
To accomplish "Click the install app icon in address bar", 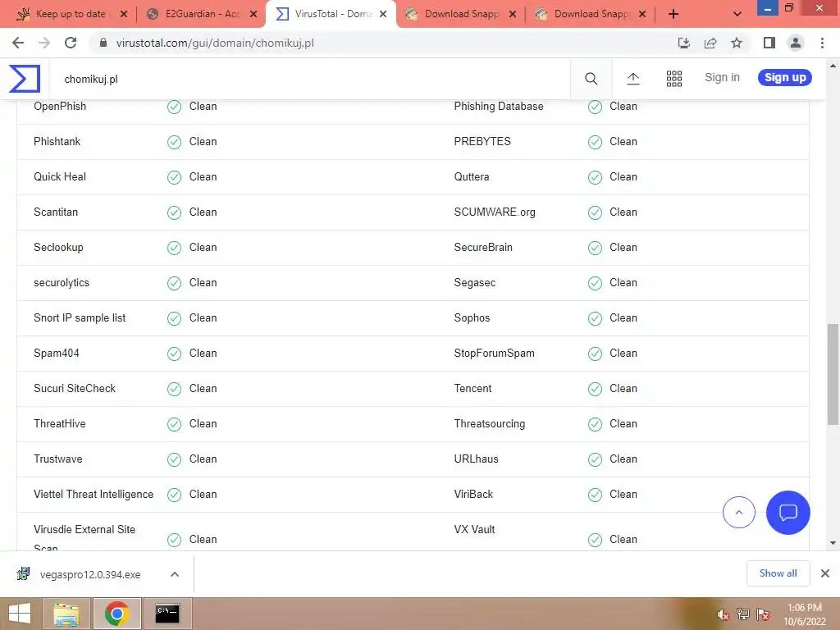I will (x=683, y=43).
